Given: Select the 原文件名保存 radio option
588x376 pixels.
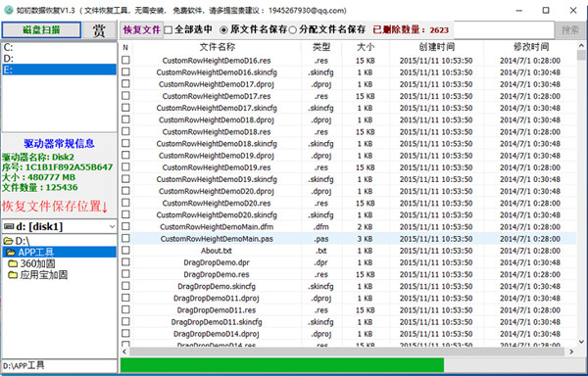Looking at the screenshot, I should tap(223, 30).
